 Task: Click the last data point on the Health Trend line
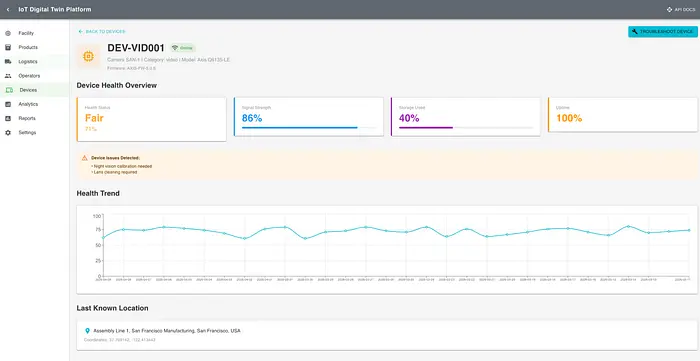(689, 230)
